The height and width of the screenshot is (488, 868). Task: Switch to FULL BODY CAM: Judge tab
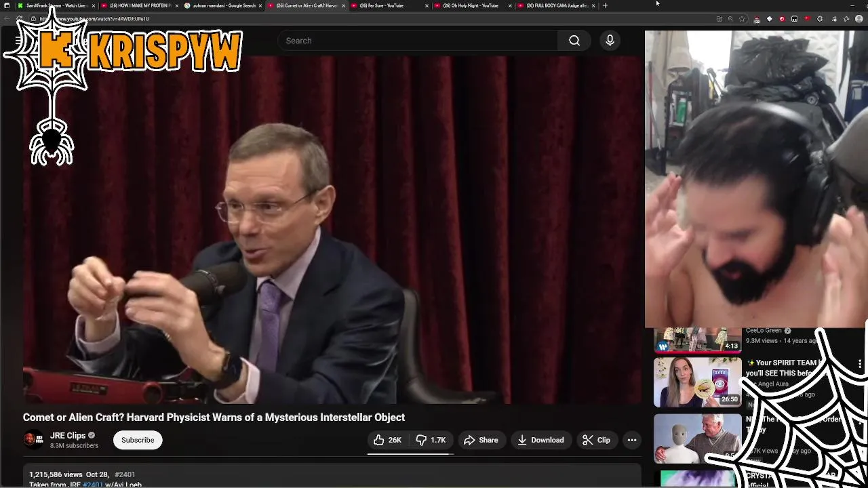click(x=557, y=5)
